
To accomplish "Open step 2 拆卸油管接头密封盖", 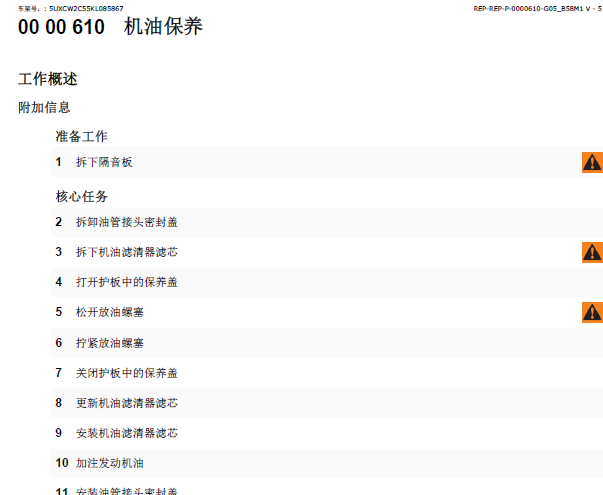I will coord(327,222).
